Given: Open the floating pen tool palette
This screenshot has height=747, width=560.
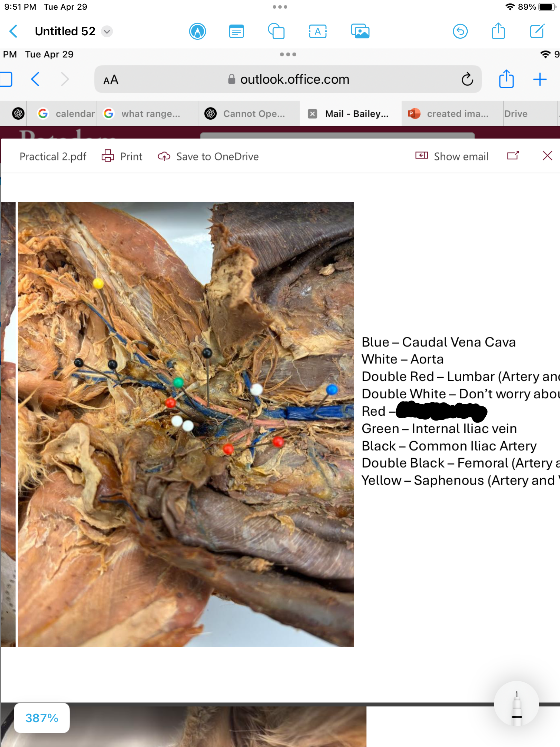Looking at the screenshot, I should tap(516, 703).
